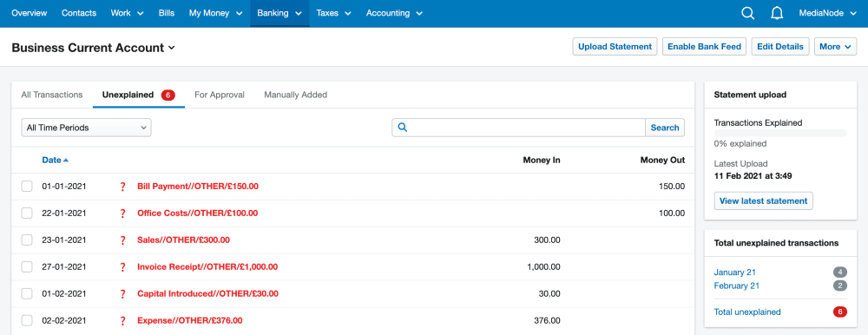
Task: Select the checkbox for 27-01-2021 Invoice Receipt
Action: pos(27,267)
